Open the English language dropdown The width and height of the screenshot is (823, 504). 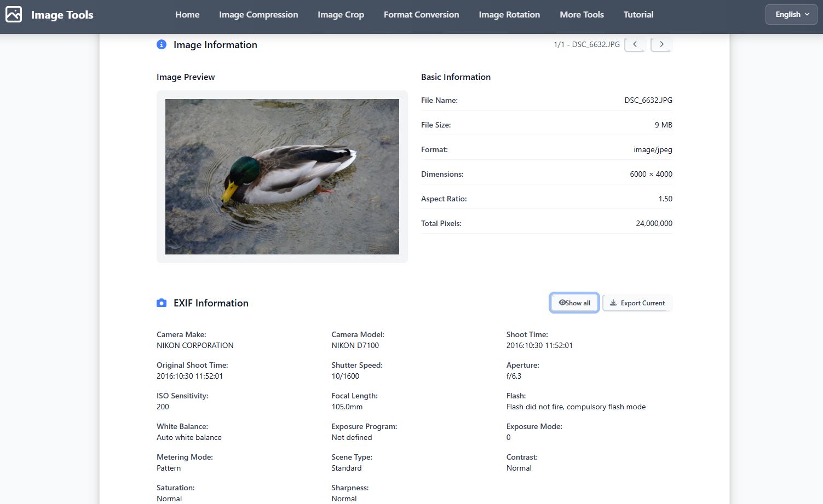(791, 14)
